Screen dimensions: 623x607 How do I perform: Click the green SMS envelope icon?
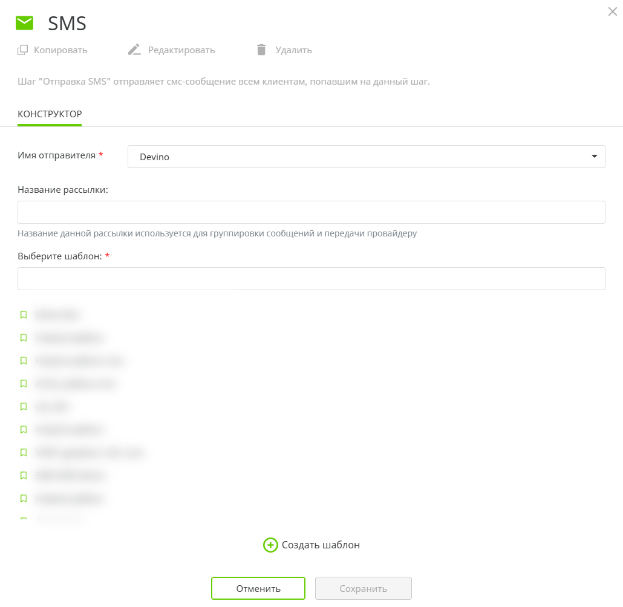tap(25, 23)
